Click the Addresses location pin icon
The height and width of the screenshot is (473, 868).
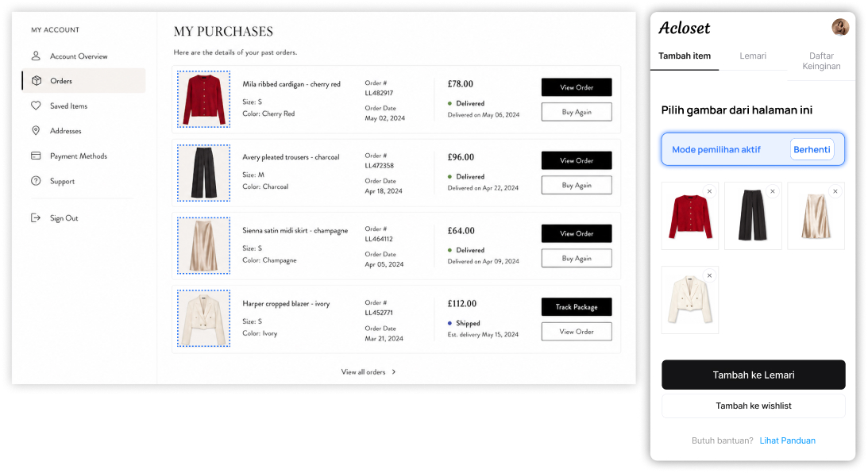point(36,131)
